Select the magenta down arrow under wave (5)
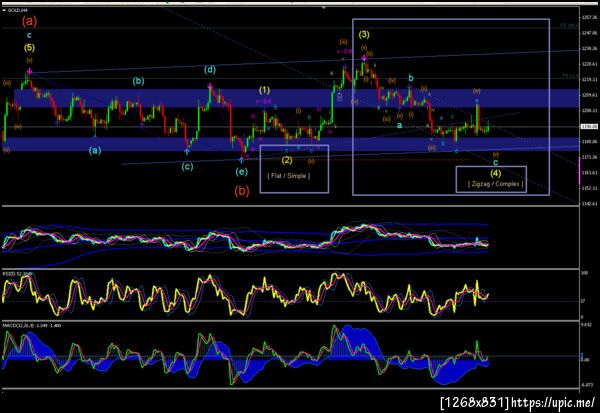This screenshot has width=600, height=413. pyautogui.click(x=29, y=71)
